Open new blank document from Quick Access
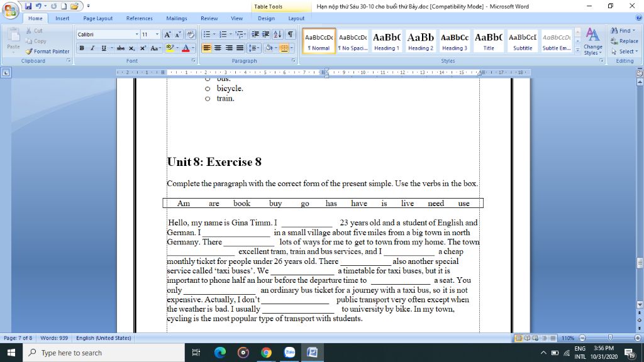Viewport: 644px width, 362px height. coord(64,6)
